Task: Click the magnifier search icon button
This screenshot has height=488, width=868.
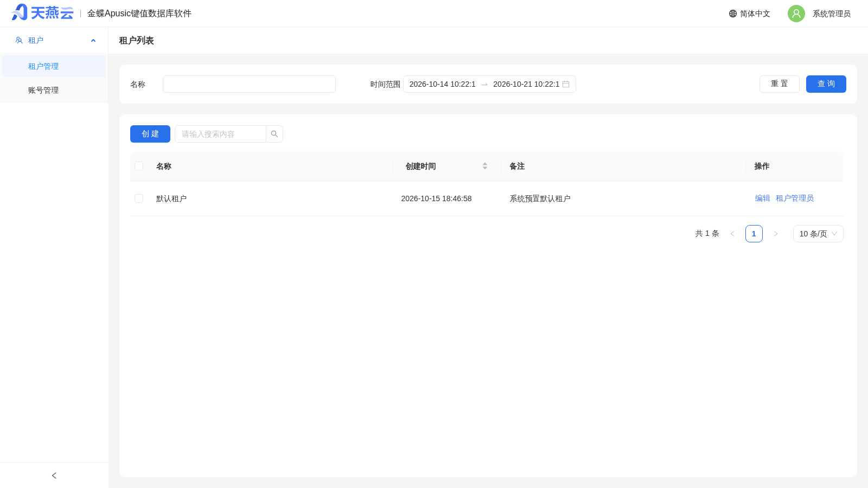Action: (275, 134)
